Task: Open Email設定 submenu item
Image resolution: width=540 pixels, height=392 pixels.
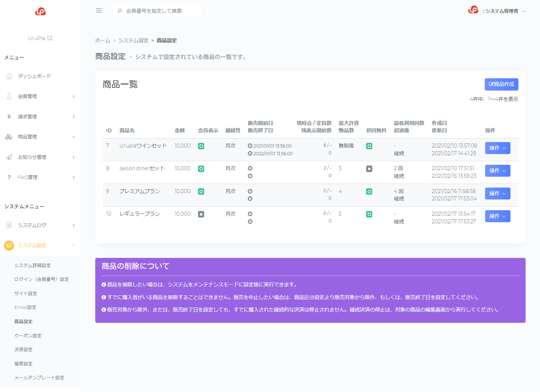Action: 26,307
